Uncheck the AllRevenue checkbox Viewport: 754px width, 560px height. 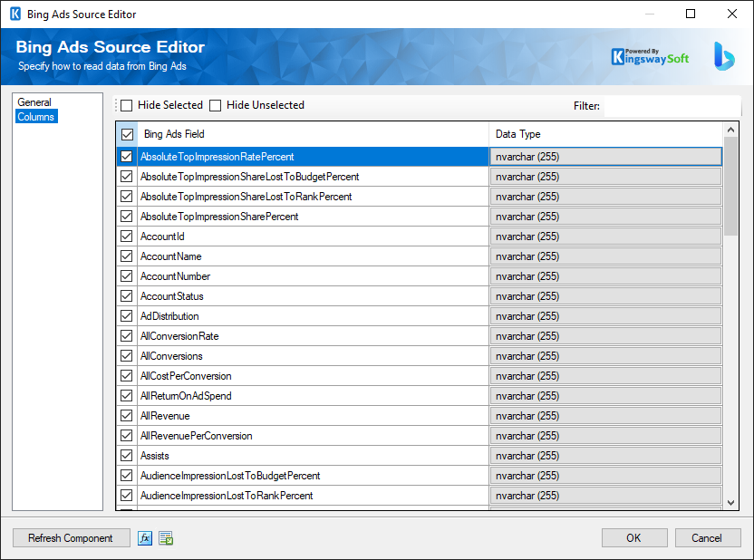click(x=127, y=415)
